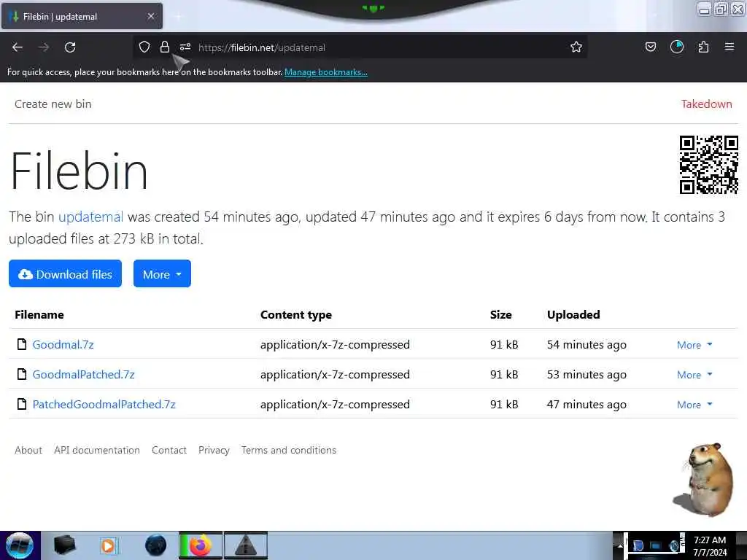Click file icon next to Goodmal.7z
The image size is (747, 560).
pos(21,344)
